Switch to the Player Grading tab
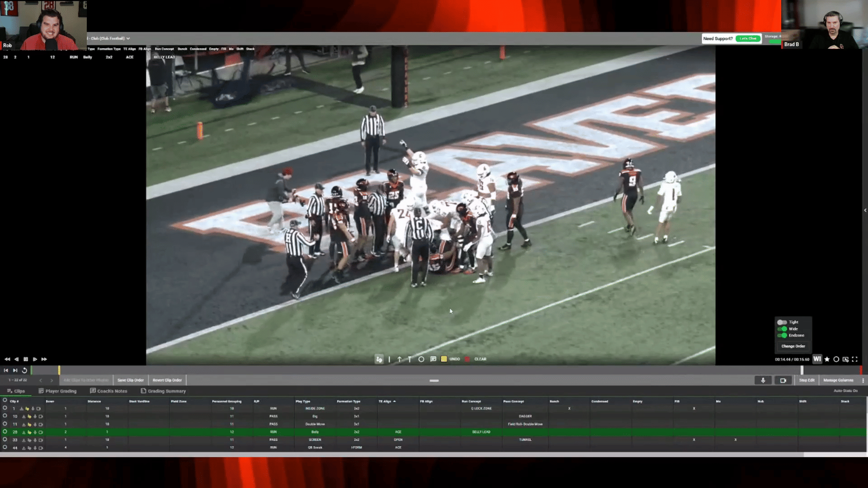The image size is (868, 488). (x=57, y=391)
